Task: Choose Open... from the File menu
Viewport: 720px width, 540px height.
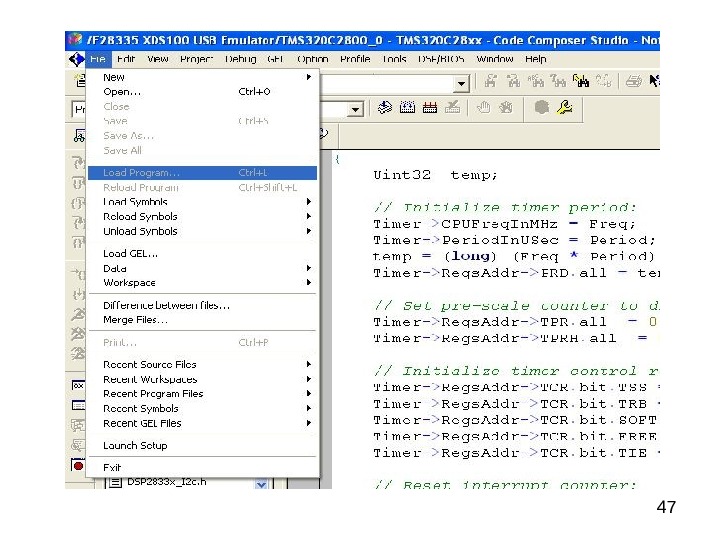Action: pyautogui.click(x=202, y=92)
